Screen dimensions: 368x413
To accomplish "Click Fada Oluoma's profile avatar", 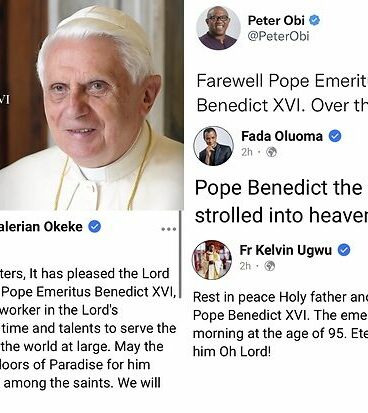I will 213,146.
